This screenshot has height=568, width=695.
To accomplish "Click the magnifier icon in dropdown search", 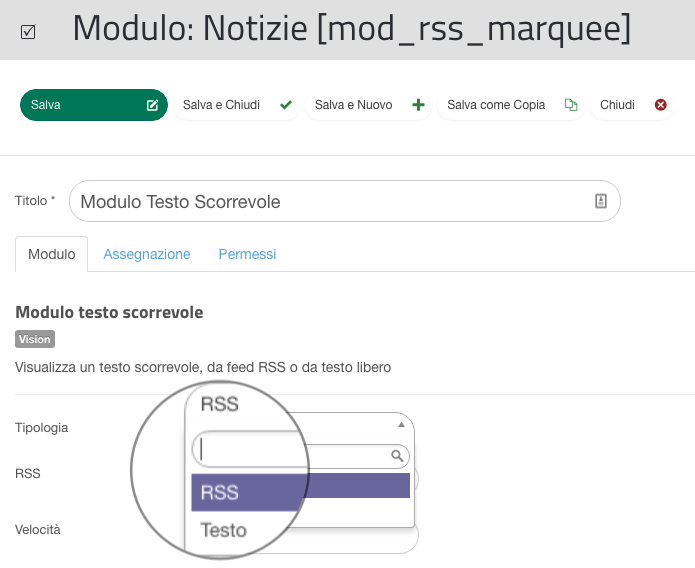I will (397, 456).
